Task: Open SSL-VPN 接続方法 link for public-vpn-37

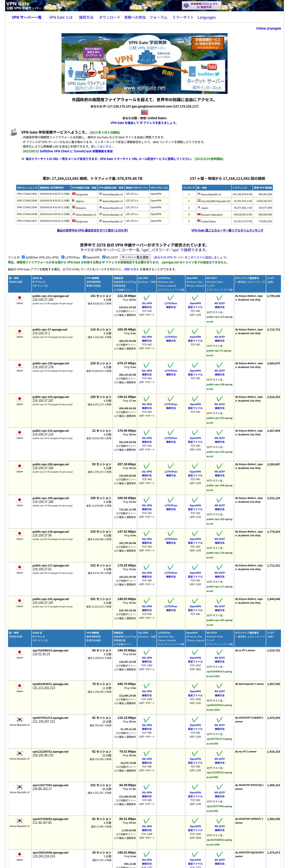Action: coord(147,339)
